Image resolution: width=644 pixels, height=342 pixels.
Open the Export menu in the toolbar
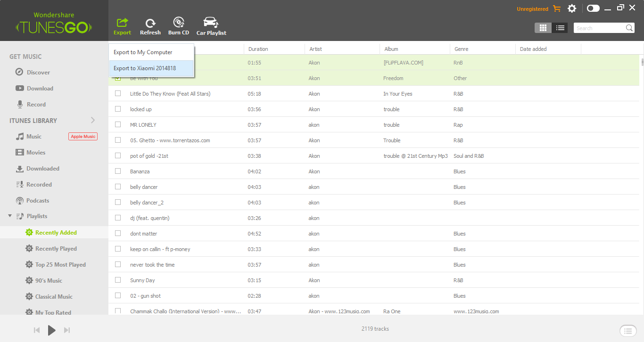tap(122, 26)
